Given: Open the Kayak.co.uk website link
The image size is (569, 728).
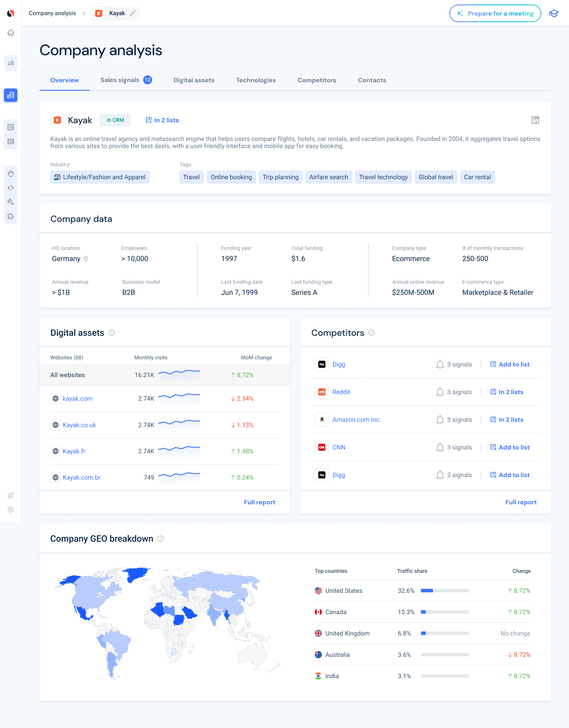Looking at the screenshot, I should (79, 425).
